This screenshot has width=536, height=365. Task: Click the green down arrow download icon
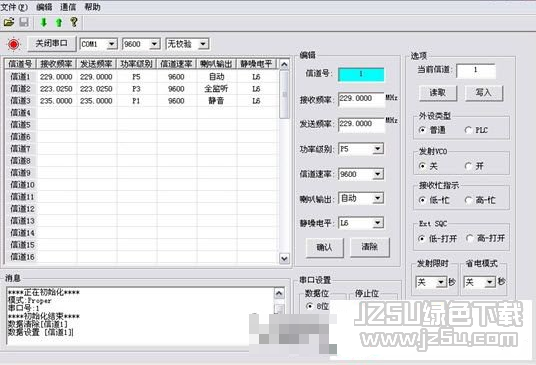(43, 23)
